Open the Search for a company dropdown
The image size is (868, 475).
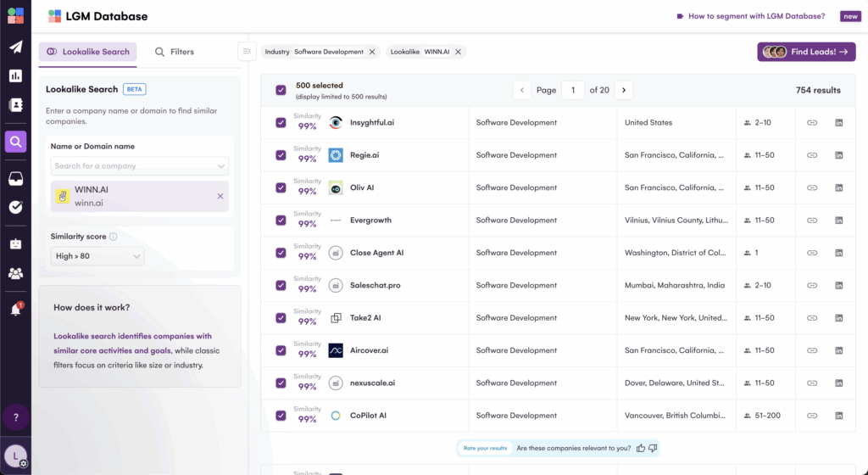140,165
